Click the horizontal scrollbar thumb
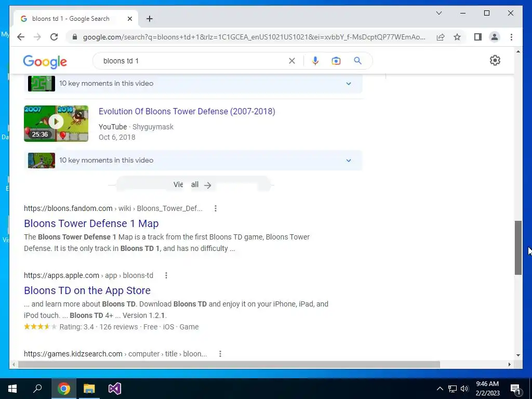This screenshot has width=532, height=399. click(229, 365)
